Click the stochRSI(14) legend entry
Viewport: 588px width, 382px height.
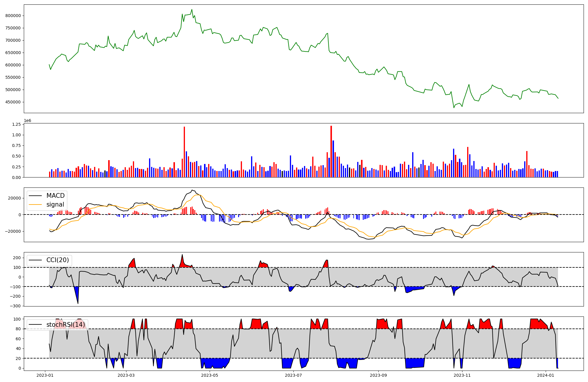(65, 325)
